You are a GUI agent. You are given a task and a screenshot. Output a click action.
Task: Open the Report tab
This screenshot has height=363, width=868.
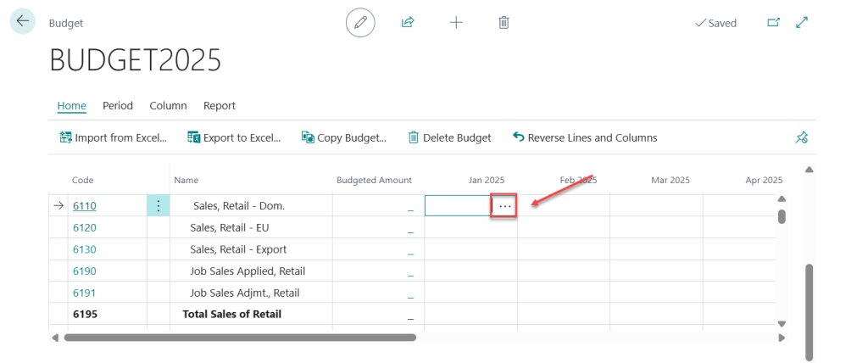220,105
